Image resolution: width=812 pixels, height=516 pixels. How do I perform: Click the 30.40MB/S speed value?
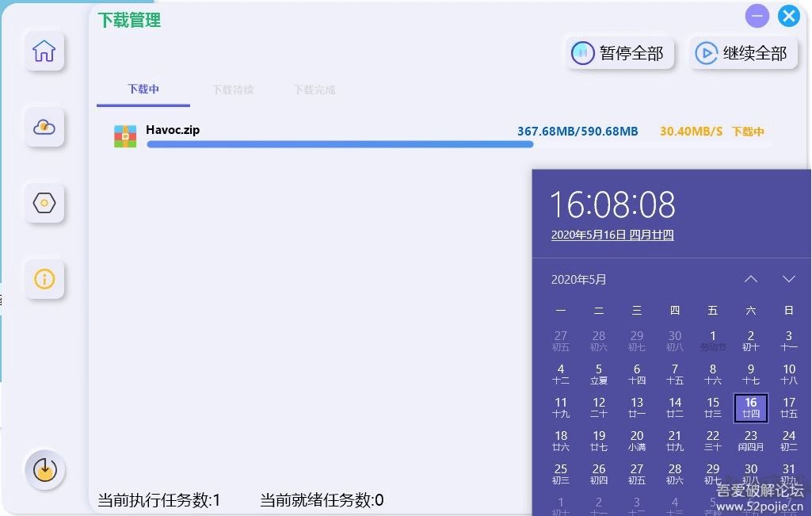click(x=691, y=131)
